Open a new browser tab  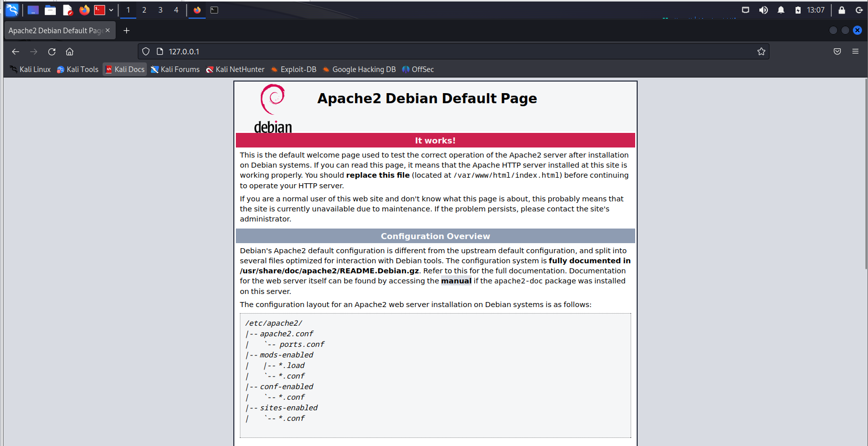coord(127,31)
